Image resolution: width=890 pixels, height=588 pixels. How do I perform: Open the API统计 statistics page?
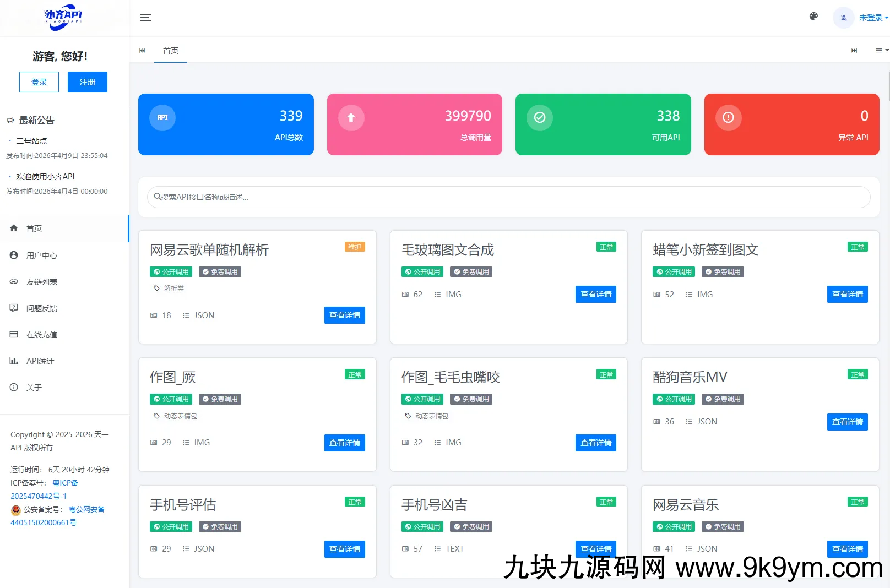[40, 361]
